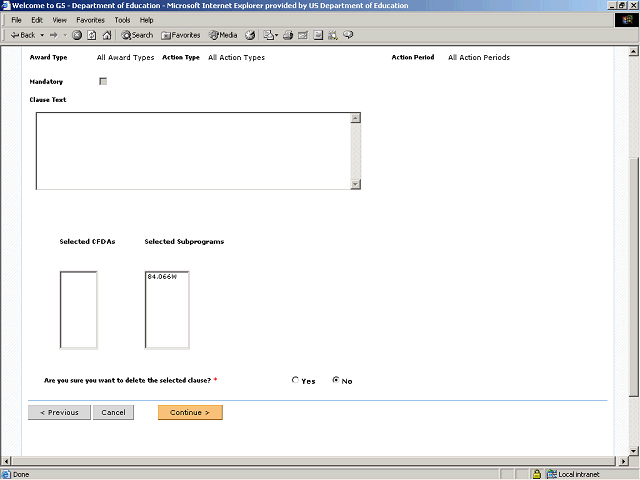Open the Search pane
The height and width of the screenshot is (480, 640).
137,35
